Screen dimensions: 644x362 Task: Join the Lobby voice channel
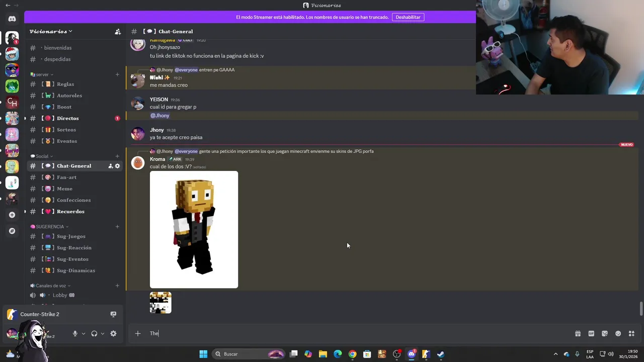click(x=74, y=295)
